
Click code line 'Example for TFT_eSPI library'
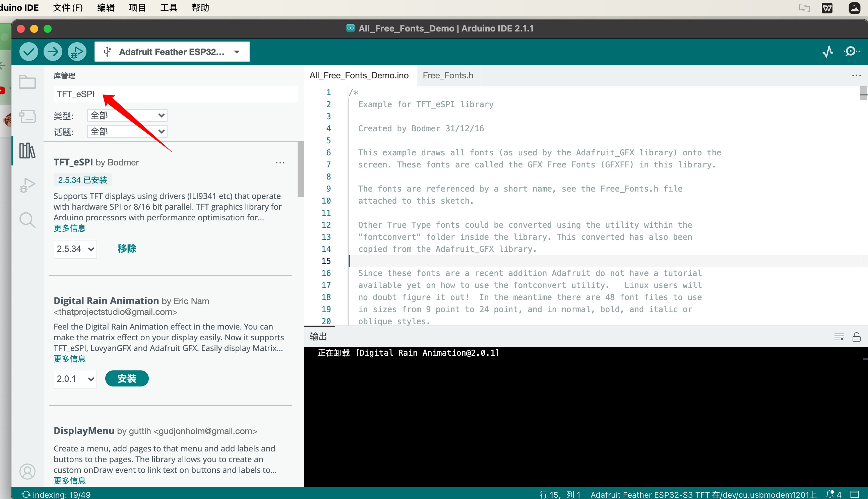(426, 104)
